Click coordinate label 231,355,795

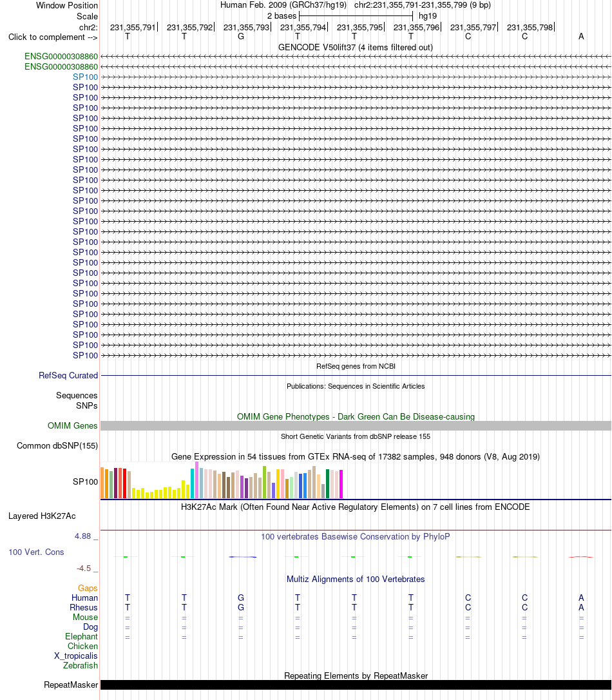pyautogui.click(x=359, y=27)
